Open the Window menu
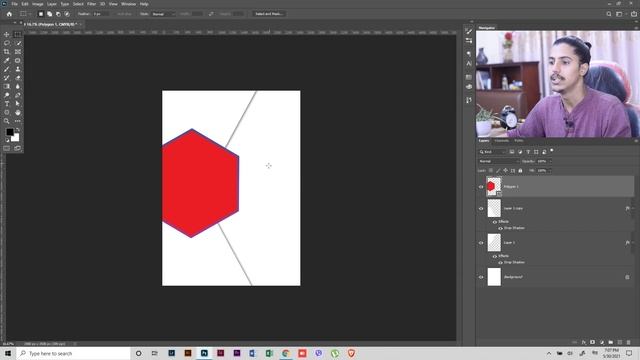 click(128, 4)
